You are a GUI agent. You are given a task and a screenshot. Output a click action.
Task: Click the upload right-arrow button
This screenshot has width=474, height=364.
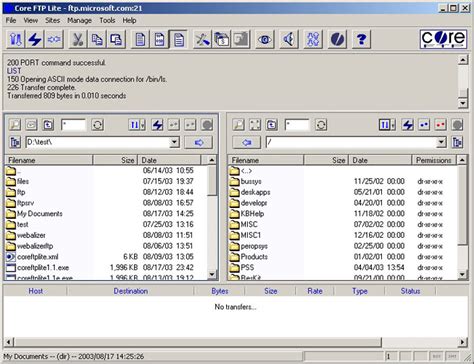click(199, 142)
